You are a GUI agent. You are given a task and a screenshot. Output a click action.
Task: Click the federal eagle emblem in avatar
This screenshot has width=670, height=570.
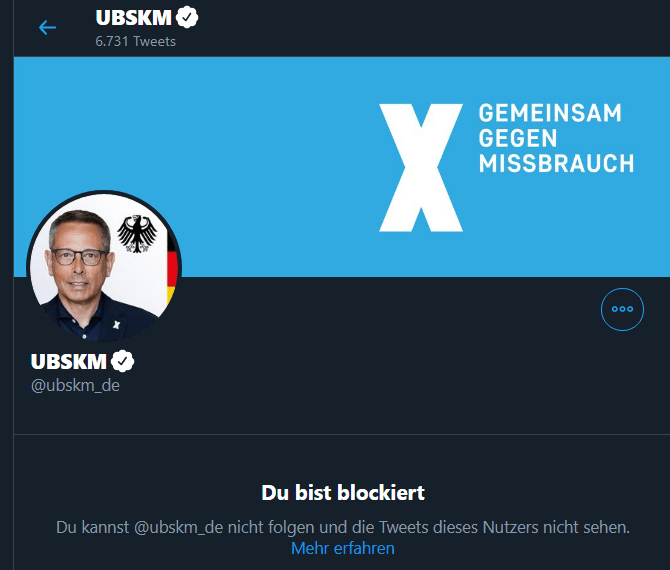pyautogui.click(x=137, y=233)
